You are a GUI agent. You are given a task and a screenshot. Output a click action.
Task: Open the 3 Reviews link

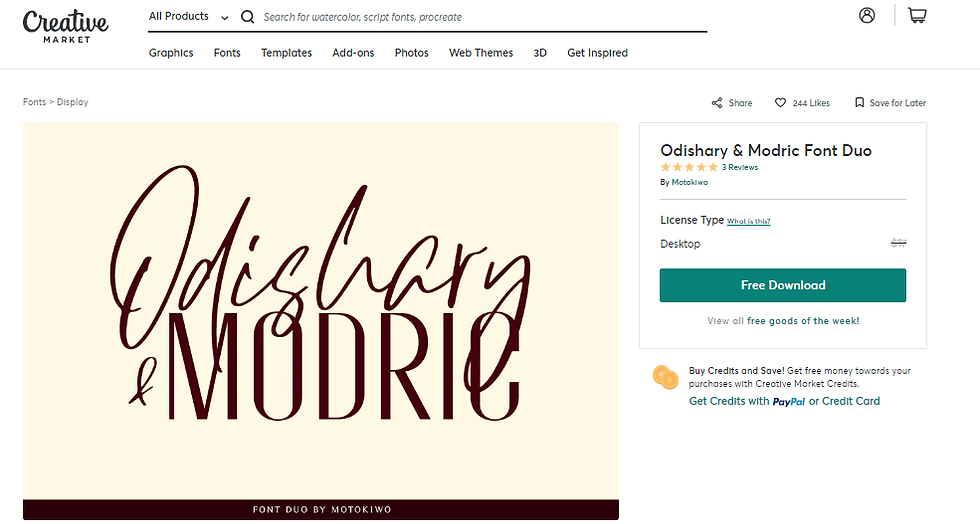(740, 168)
